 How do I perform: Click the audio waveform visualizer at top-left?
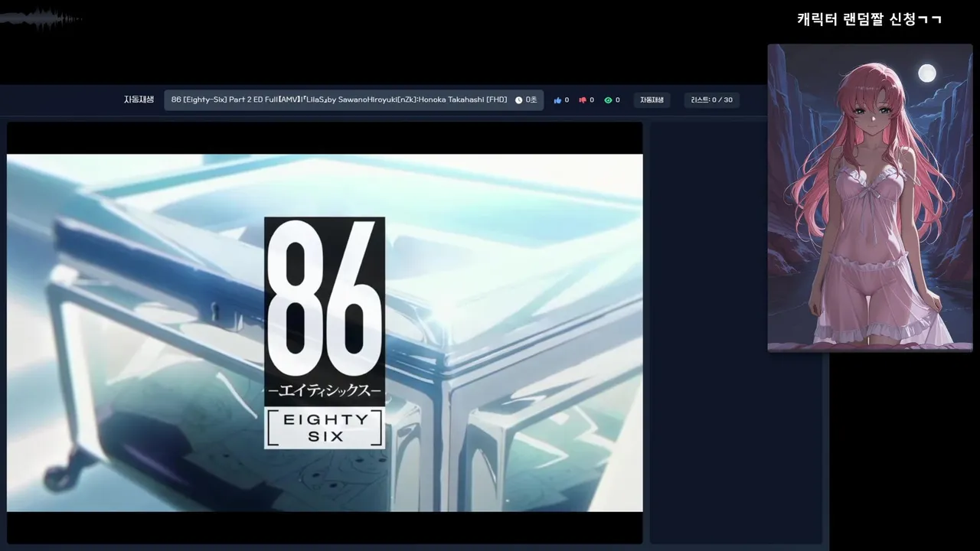click(x=40, y=19)
